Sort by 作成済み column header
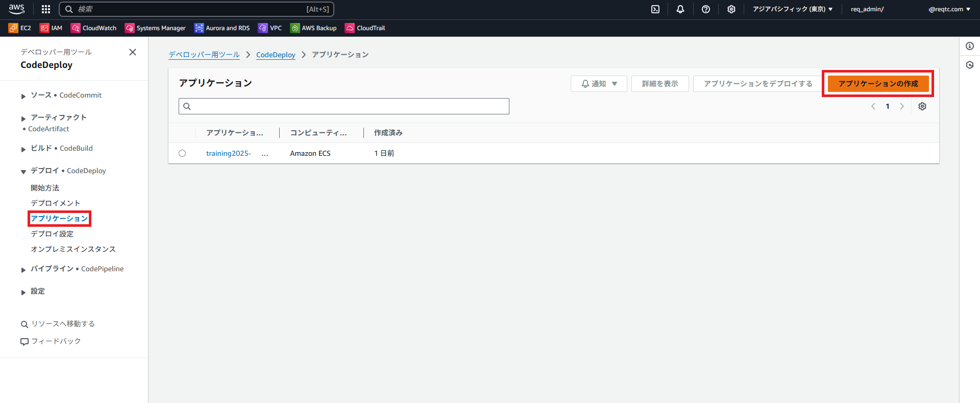 388,133
